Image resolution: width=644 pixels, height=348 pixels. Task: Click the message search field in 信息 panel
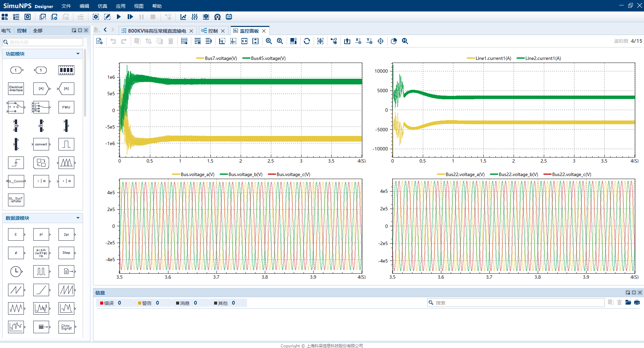516,303
